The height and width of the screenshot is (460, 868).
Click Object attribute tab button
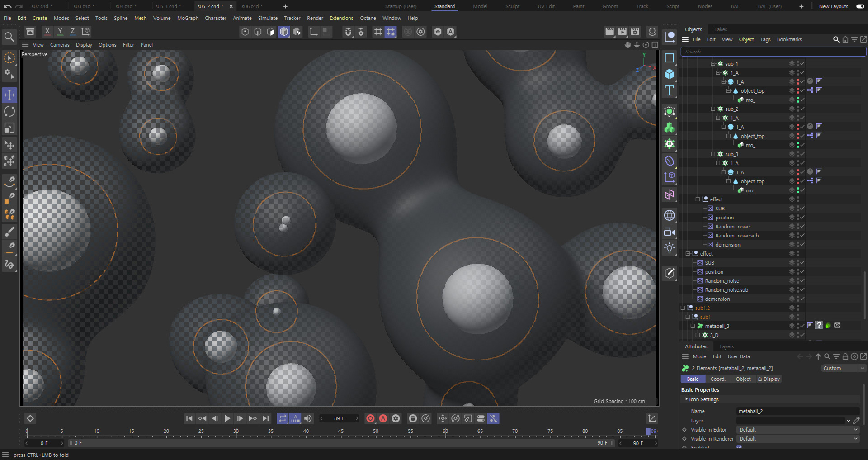click(x=743, y=379)
